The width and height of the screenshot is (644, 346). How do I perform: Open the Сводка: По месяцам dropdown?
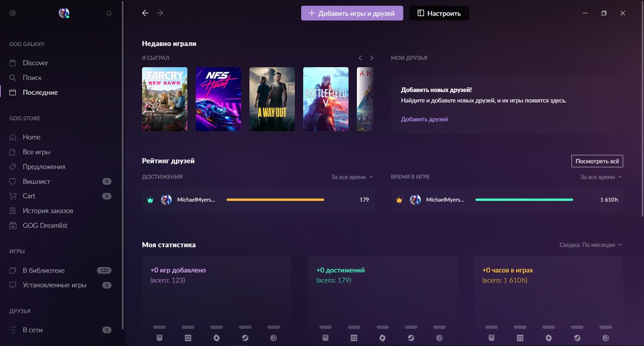pyautogui.click(x=590, y=245)
